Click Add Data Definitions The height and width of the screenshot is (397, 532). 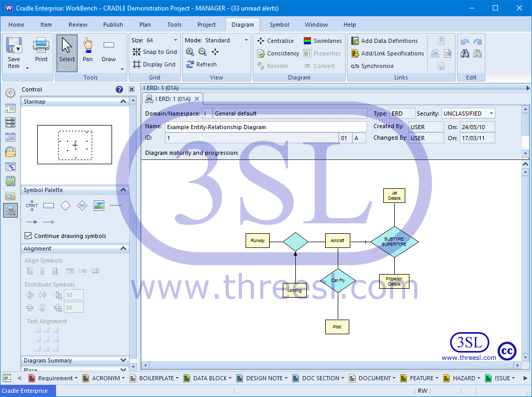tap(384, 41)
